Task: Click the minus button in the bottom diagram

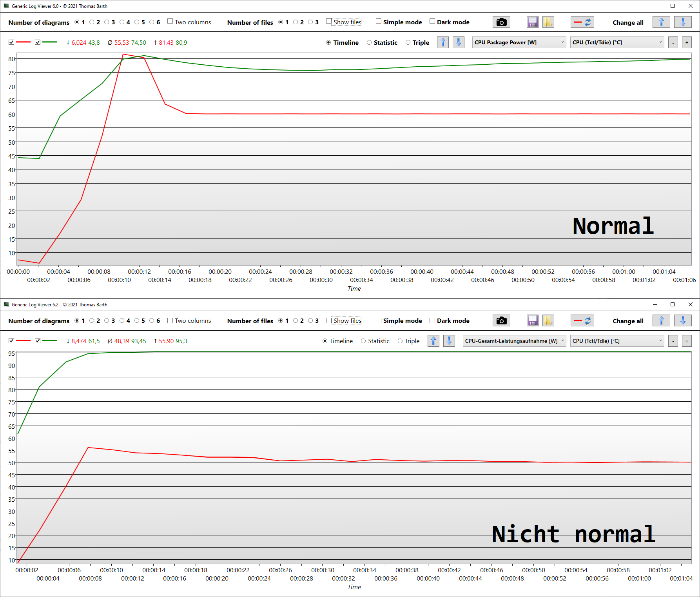Action: tap(673, 341)
